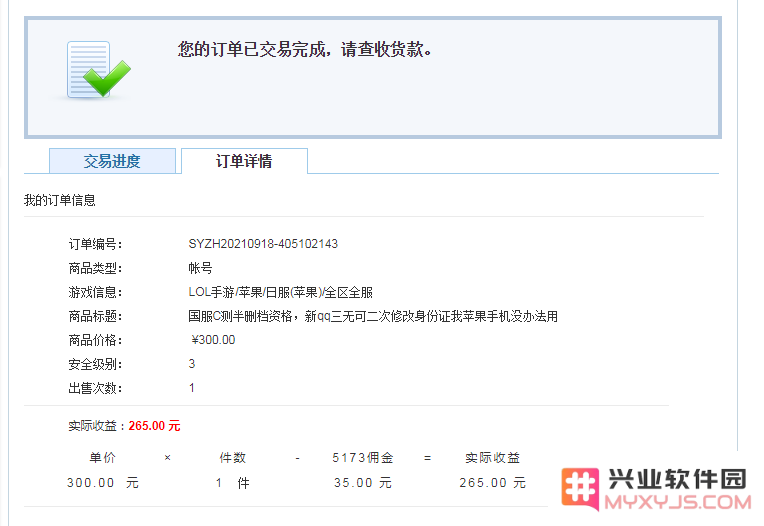Click the 我的订单信息 section heading

(59, 200)
